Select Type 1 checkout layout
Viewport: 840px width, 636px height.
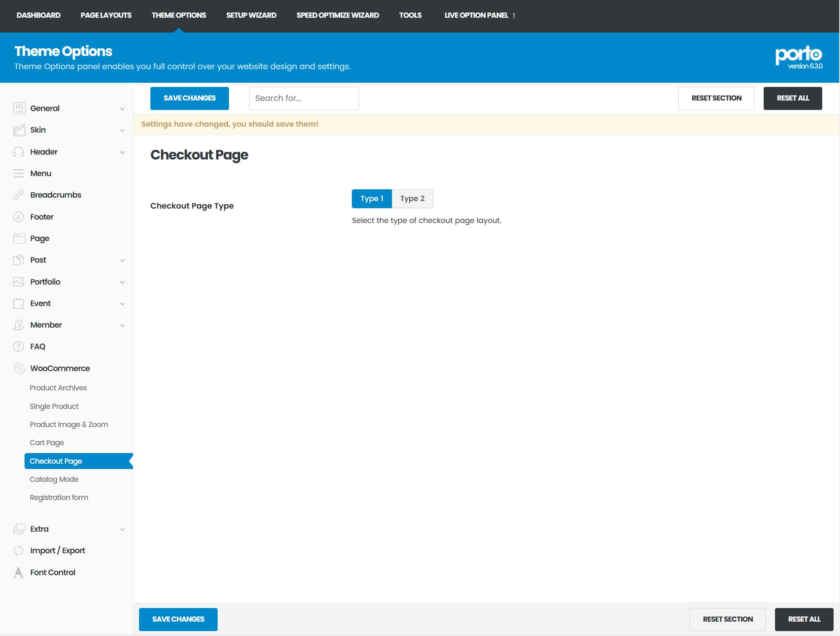371,198
